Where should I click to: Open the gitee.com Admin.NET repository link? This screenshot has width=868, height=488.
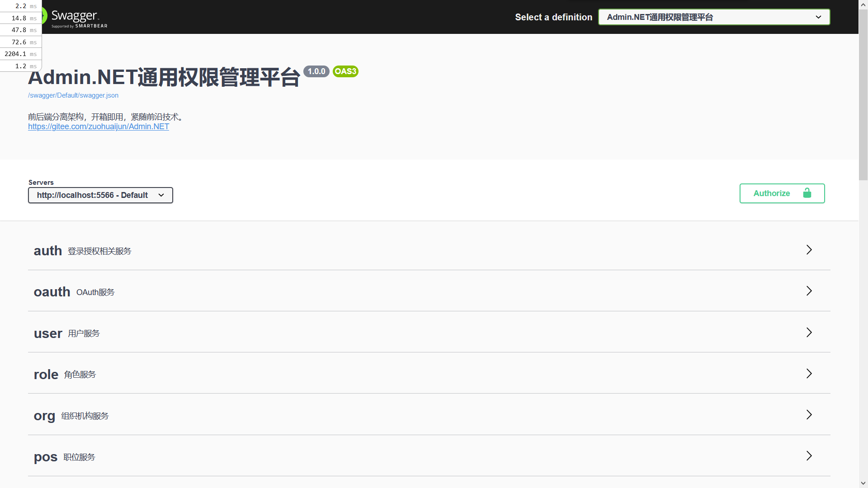click(x=99, y=127)
